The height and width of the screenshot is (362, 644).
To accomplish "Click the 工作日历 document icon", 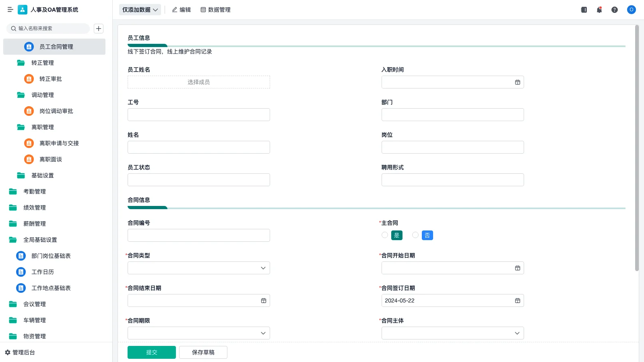I will pyautogui.click(x=21, y=272).
